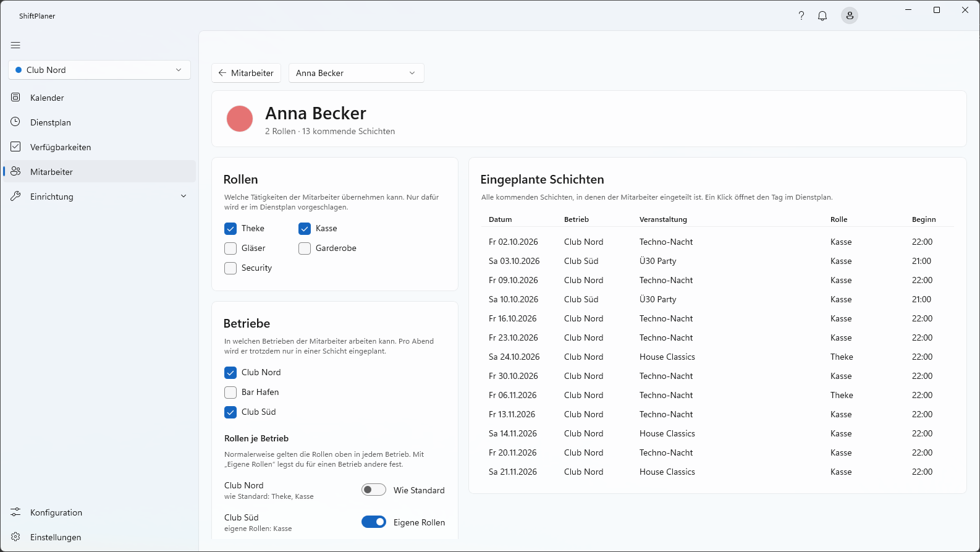Turn off Eigene Rollen for Club Süd
The image size is (980, 552).
click(374, 522)
